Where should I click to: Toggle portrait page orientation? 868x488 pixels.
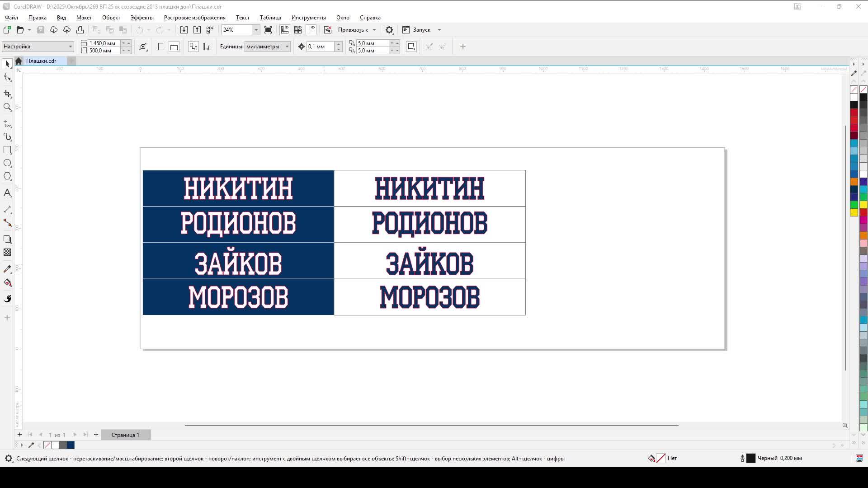(x=160, y=47)
